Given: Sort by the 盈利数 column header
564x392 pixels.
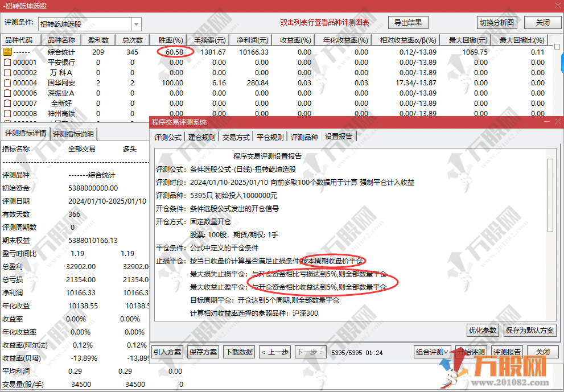Looking at the screenshot, I should (98, 40).
